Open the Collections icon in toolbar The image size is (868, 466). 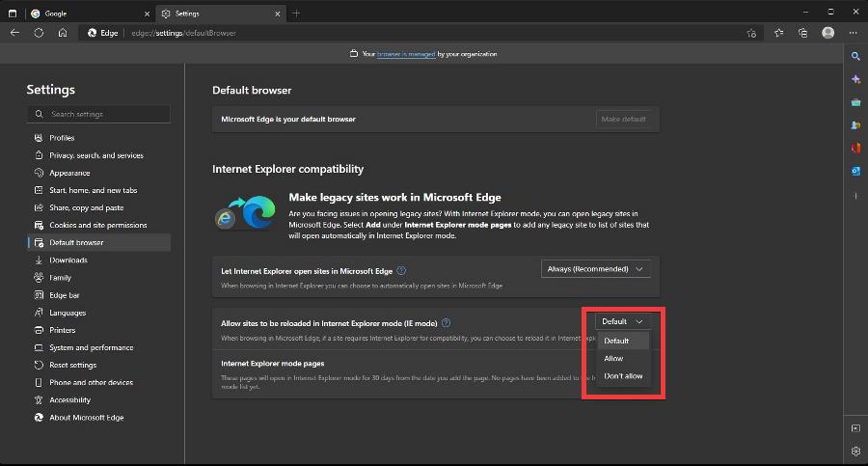803,33
